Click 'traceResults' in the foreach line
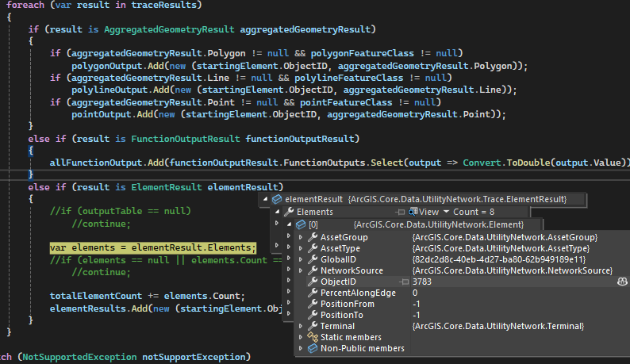The width and height of the screenshot is (630, 364). click(163, 5)
